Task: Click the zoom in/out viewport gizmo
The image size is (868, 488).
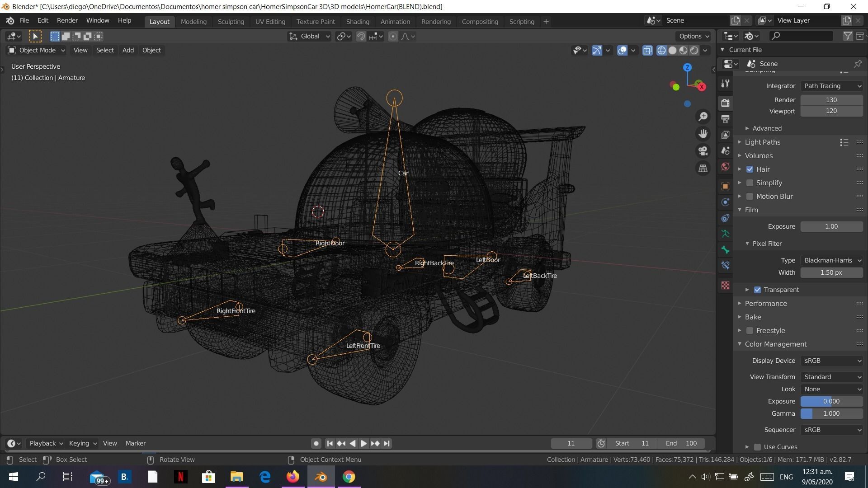Action: [703, 117]
